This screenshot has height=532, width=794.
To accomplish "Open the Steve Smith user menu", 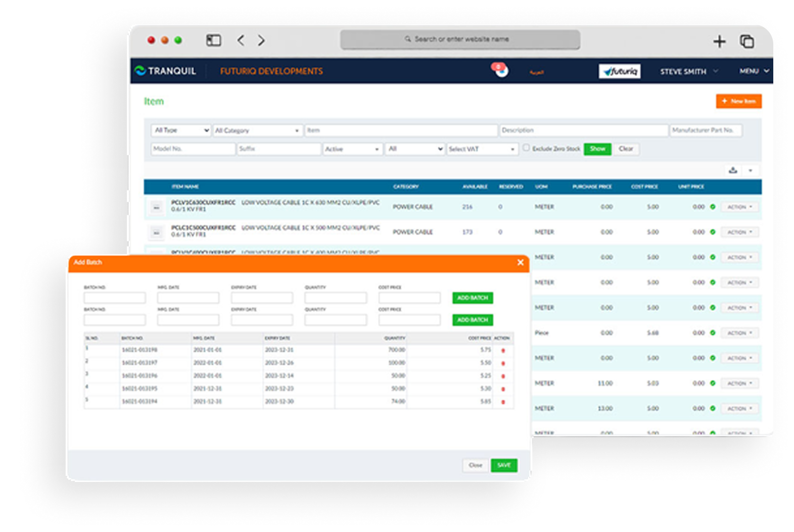I will (688, 72).
